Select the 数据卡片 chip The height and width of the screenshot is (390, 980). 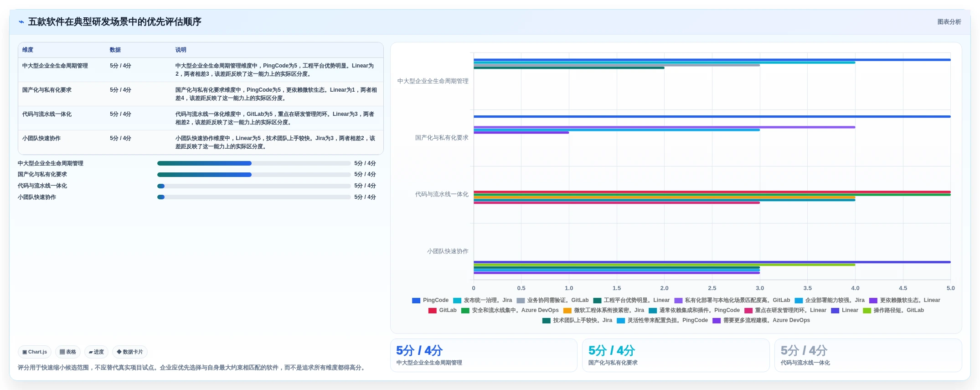click(x=130, y=352)
